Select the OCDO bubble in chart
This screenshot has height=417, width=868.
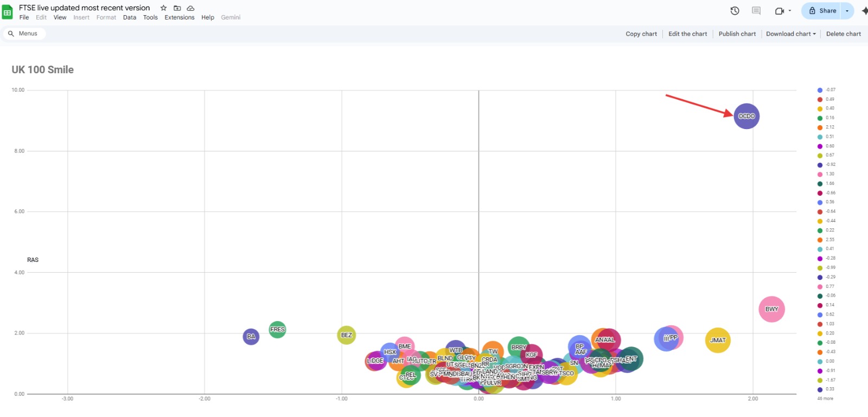746,116
